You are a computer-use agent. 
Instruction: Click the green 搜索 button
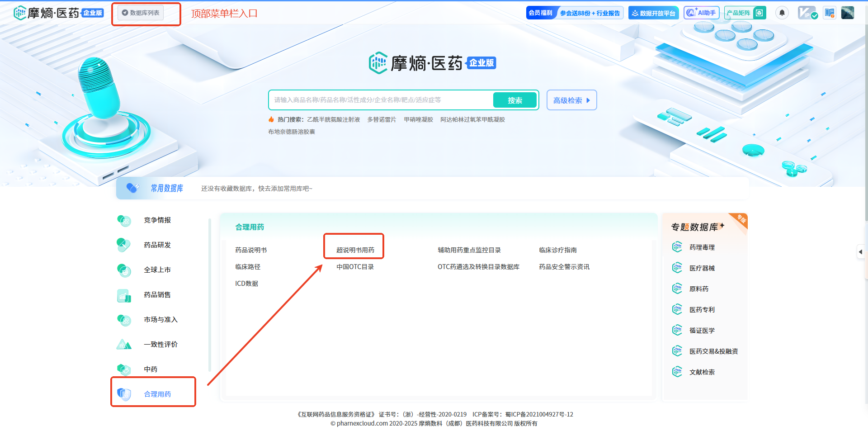[515, 100]
